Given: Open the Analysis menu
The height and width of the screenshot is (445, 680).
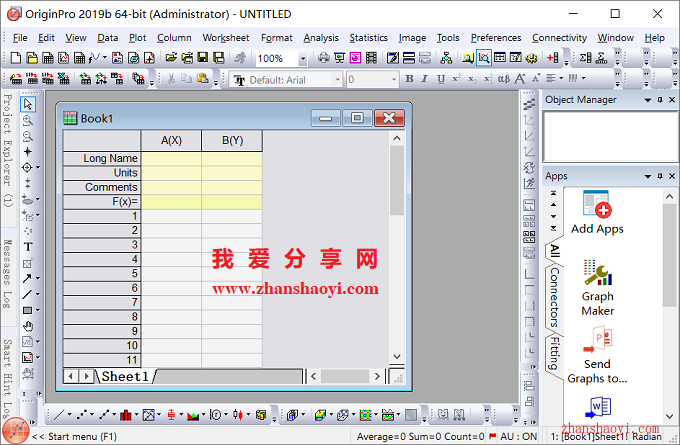Looking at the screenshot, I should (x=321, y=38).
